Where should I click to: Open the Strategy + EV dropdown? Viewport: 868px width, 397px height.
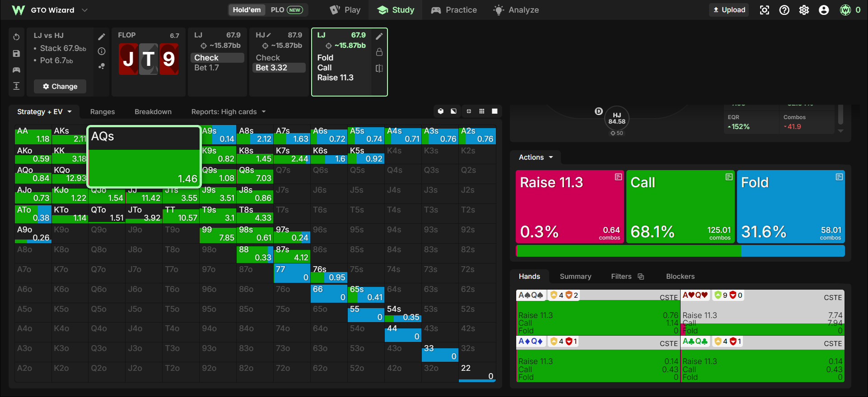tap(44, 112)
